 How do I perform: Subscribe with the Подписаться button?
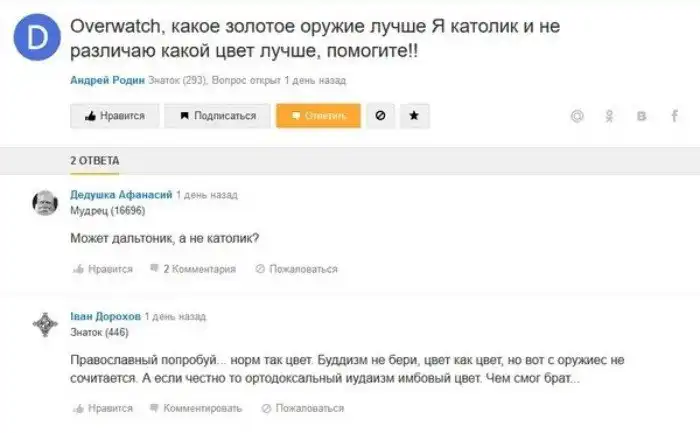point(217,116)
